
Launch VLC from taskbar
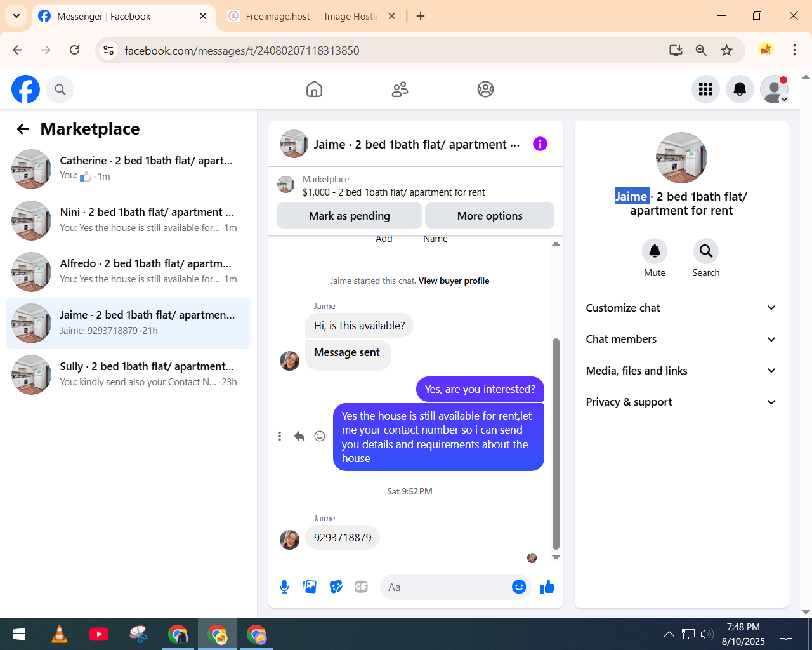(60, 634)
